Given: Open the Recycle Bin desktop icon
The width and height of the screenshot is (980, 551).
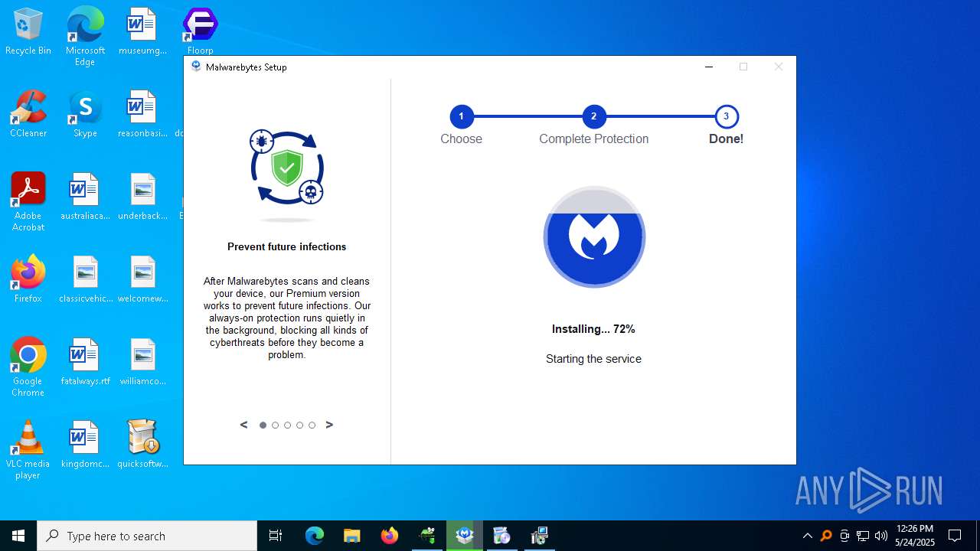Looking at the screenshot, I should click(x=28, y=31).
